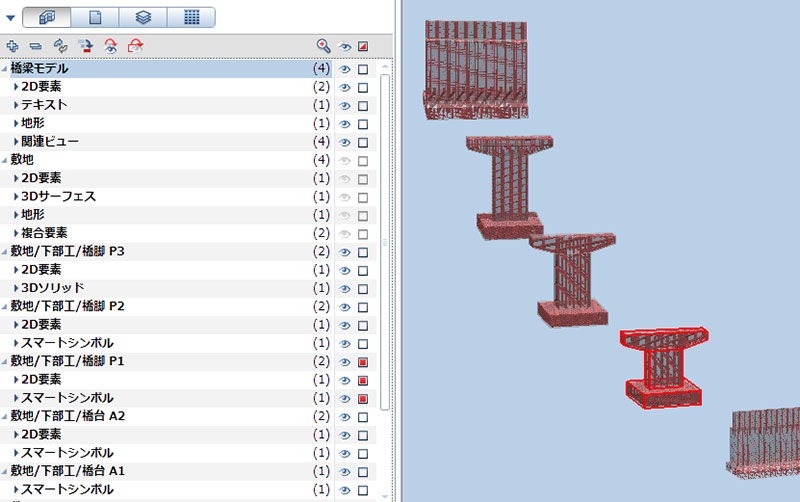
Task: Expand the テキスト node
Action: pyautogui.click(x=16, y=106)
